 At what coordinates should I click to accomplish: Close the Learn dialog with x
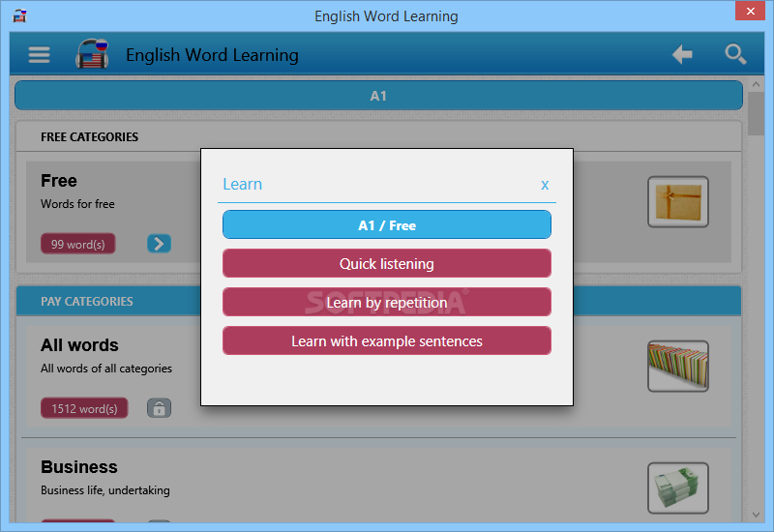click(545, 185)
